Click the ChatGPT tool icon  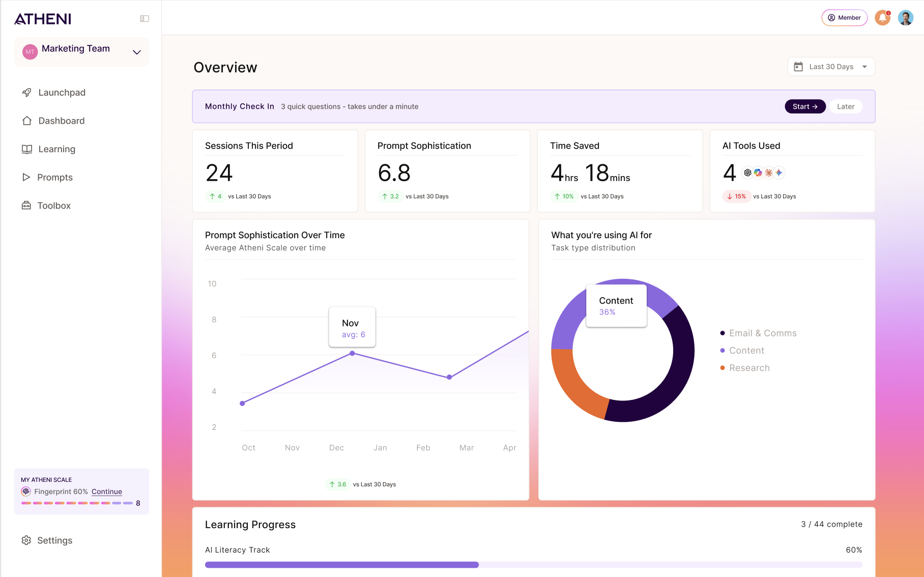click(747, 173)
